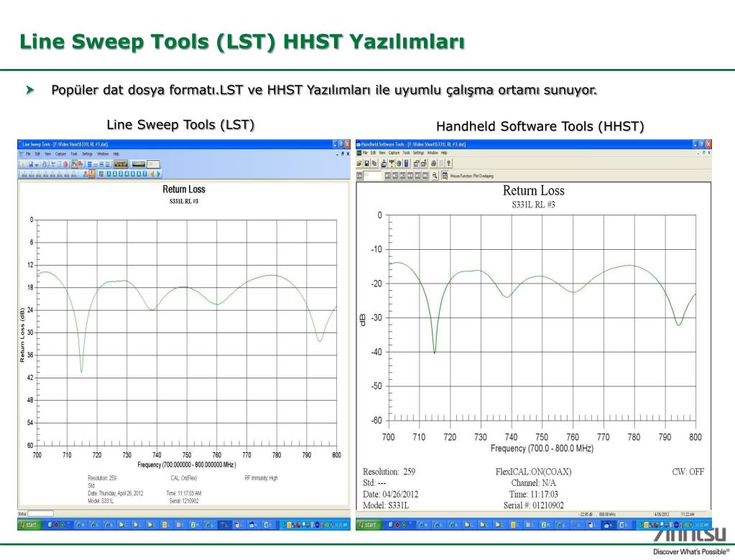Viewport: 735px width, 560px height.
Task: Click the '-22.85 dB' readout in HHST status bar
Action: tap(586, 514)
